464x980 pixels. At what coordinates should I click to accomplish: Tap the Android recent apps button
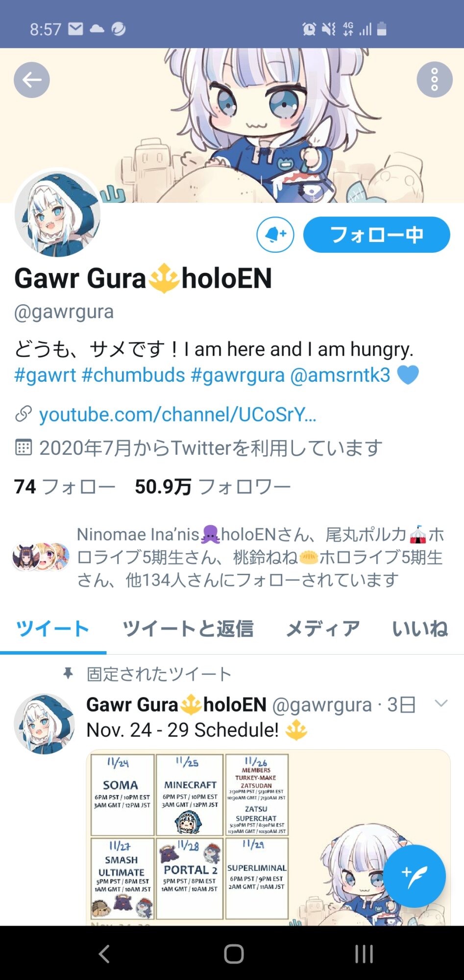[364, 954]
